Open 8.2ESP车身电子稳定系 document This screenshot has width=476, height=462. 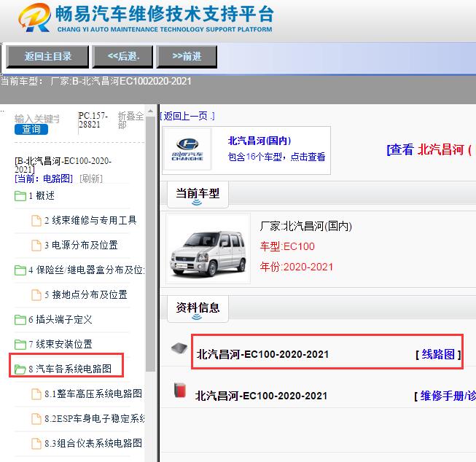click(95, 419)
